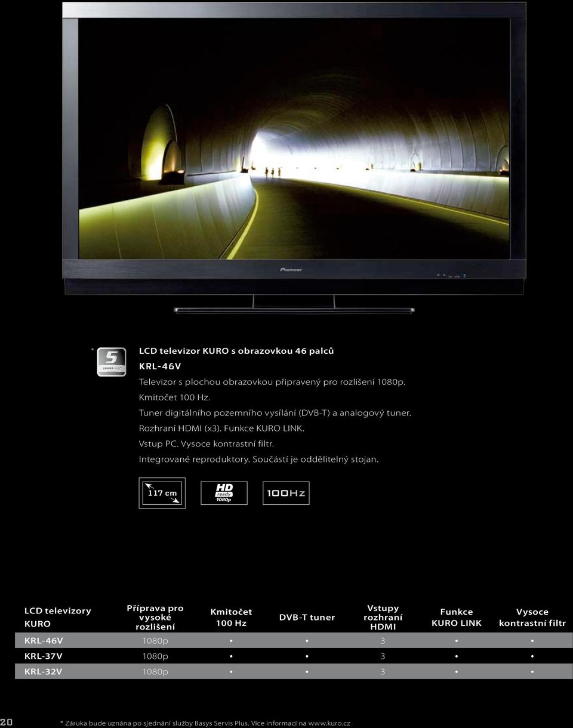Click the 100Hz feature icon
Viewport: 573px width, 728px height.
pos(286,493)
